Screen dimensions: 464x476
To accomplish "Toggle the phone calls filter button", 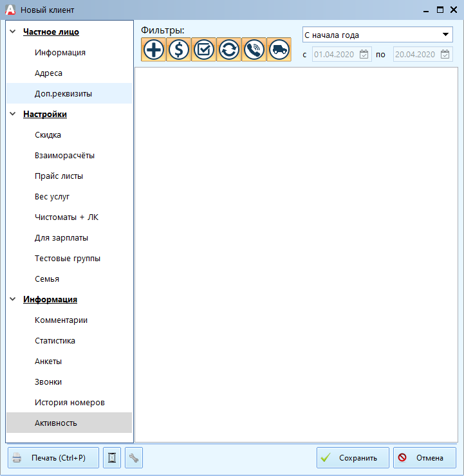I will (254, 50).
